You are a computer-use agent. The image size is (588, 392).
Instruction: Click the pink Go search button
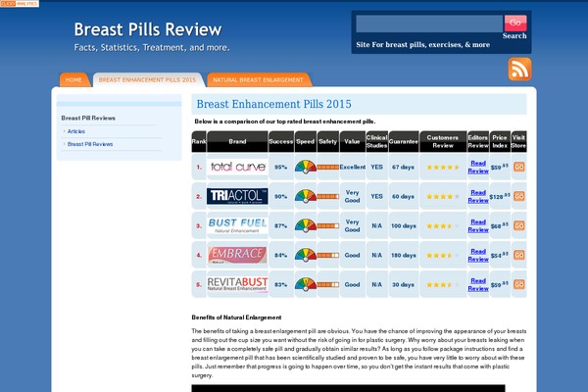(515, 23)
